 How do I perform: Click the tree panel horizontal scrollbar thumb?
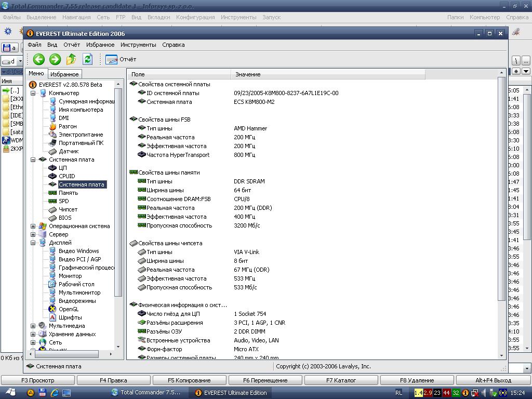66,354
